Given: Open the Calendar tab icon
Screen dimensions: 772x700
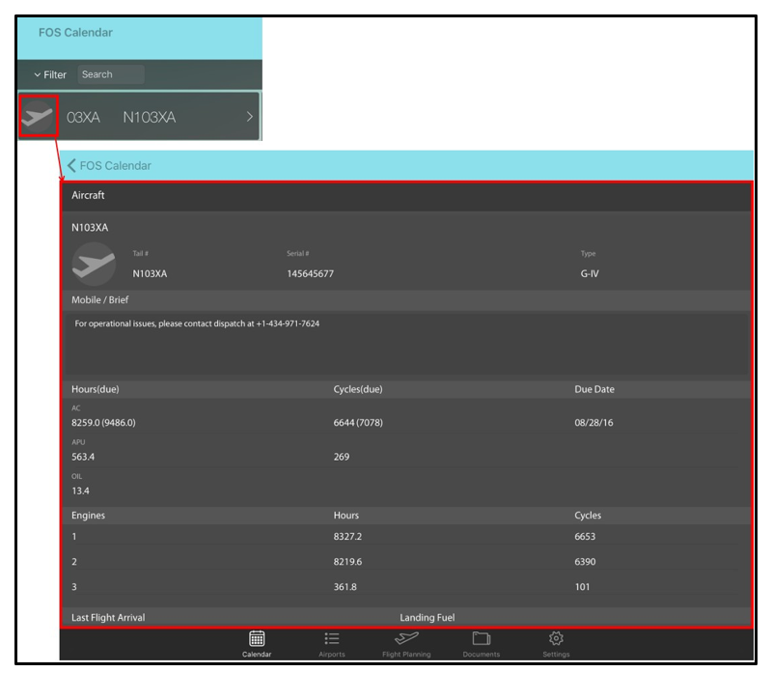Looking at the screenshot, I should pyautogui.click(x=257, y=638).
